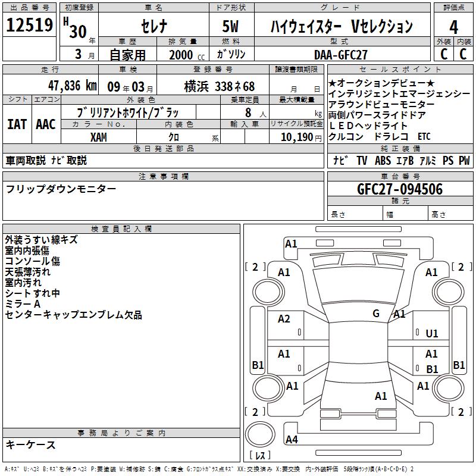This screenshot has width=476, height=476.
Task: Select sales point line ★オークションデビュー★
Action: coord(381,83)
